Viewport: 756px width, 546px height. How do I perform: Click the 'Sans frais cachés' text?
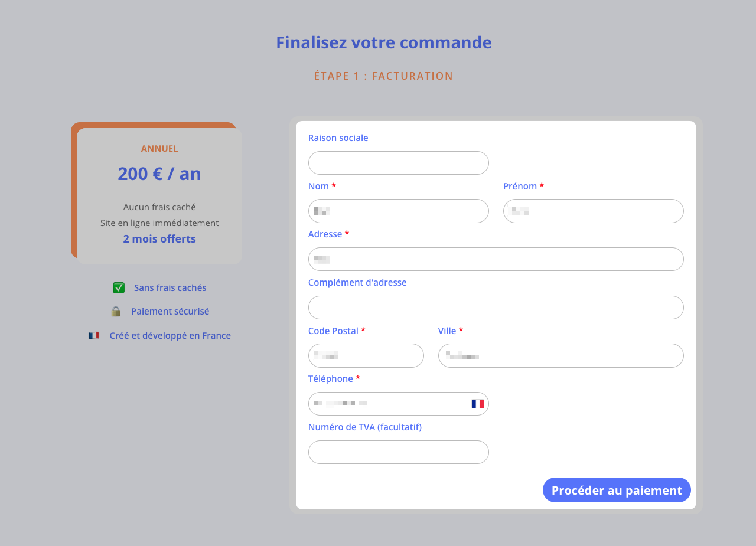[x=170, y=287]
